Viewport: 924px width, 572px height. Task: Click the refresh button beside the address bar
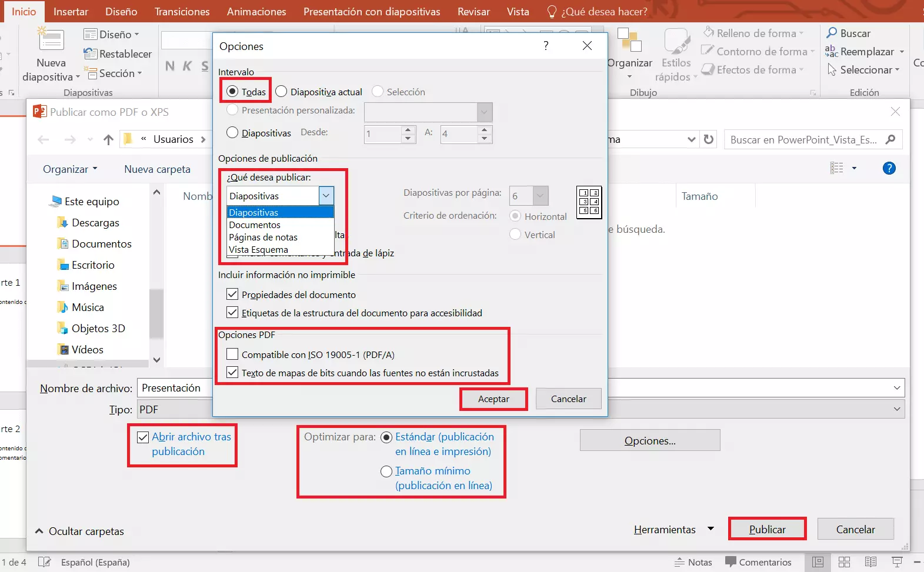[709, 139]
